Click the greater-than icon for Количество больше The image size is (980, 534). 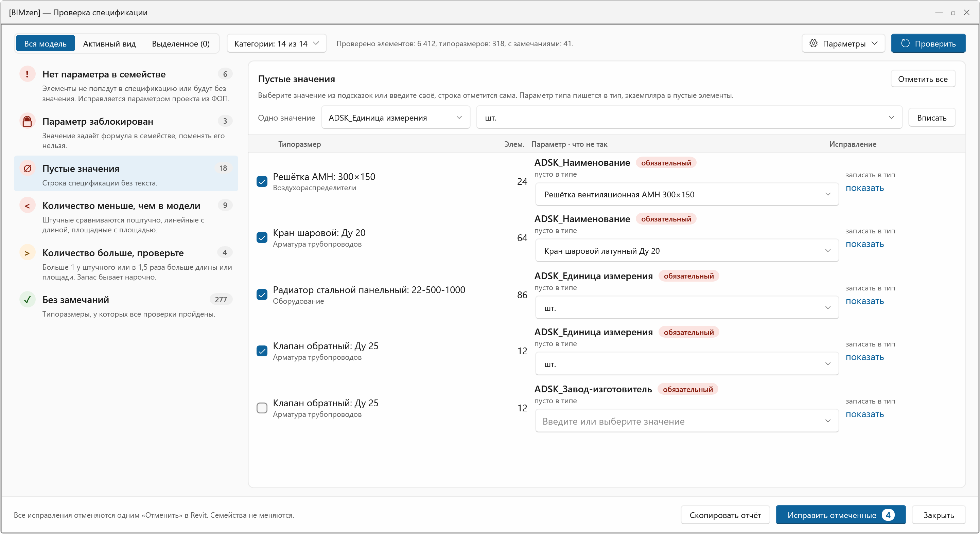pos(27,252)
